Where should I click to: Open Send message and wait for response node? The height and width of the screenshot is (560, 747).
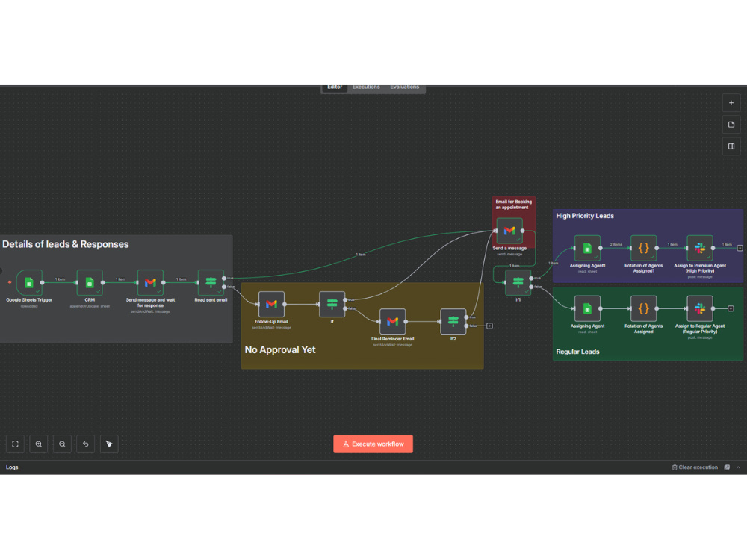pos(150,282)
